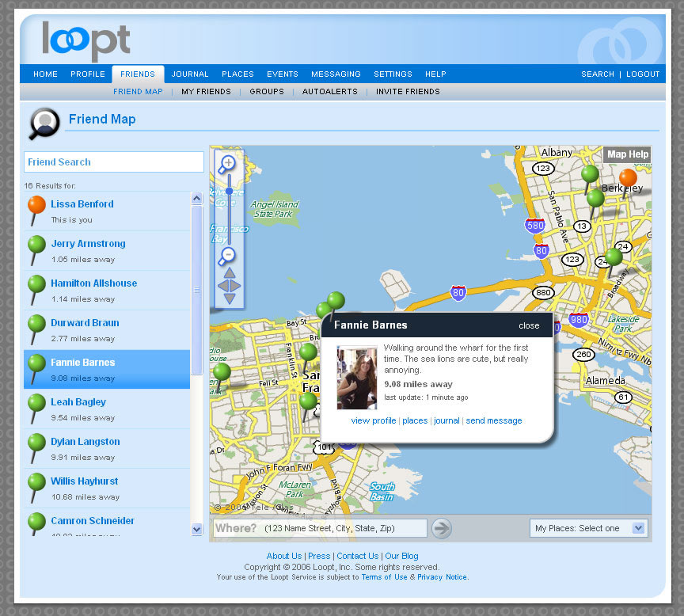Open the Autoalerts subtab
Viewport: 684px width, 616px height.
pos(330,92)
